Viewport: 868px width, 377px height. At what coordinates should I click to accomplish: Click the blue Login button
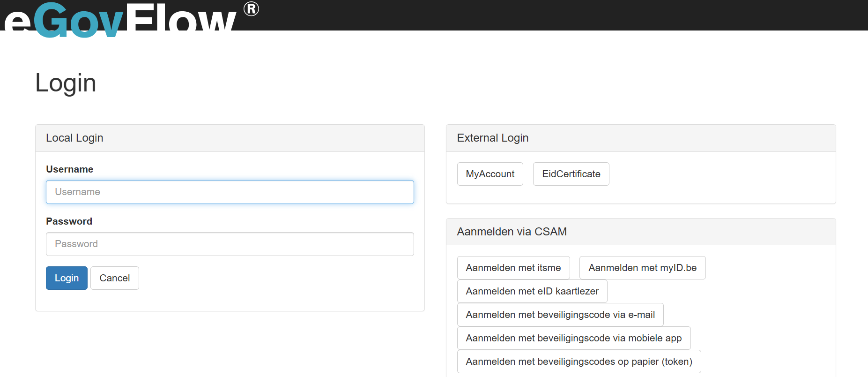[x=67, y=278]
